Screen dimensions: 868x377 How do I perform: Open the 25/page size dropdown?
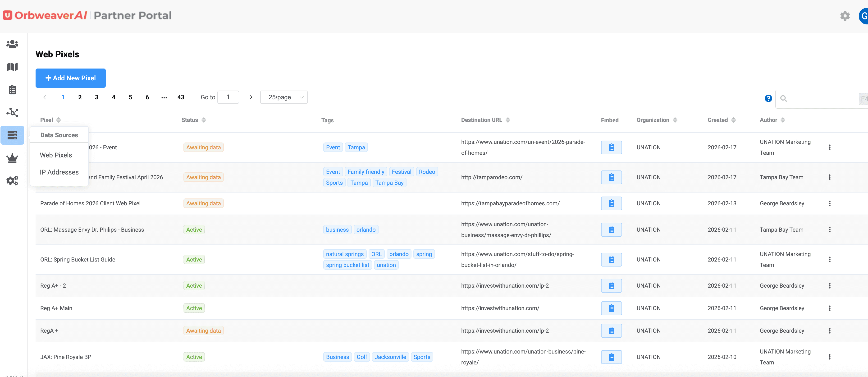[283, 97]
